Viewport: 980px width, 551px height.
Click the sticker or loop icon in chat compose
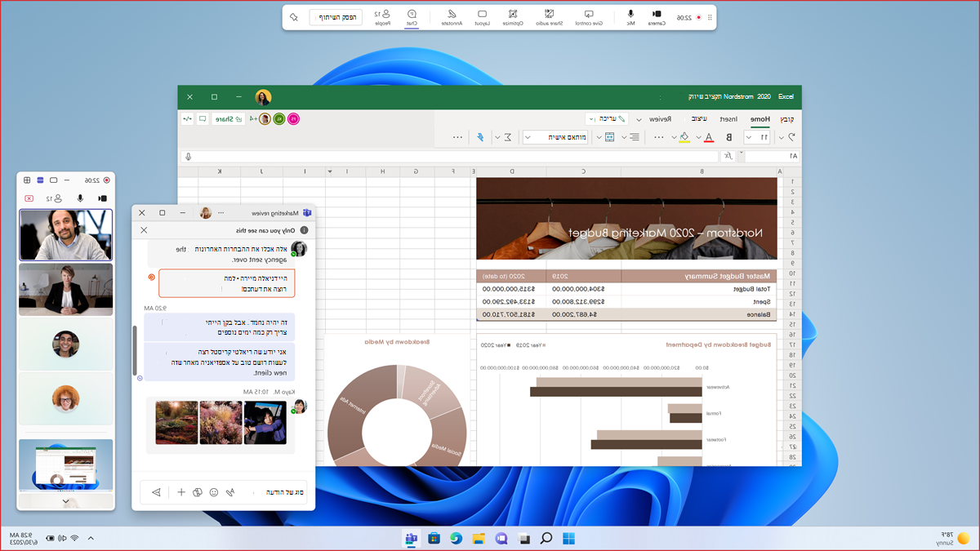(x=198, y=492)
